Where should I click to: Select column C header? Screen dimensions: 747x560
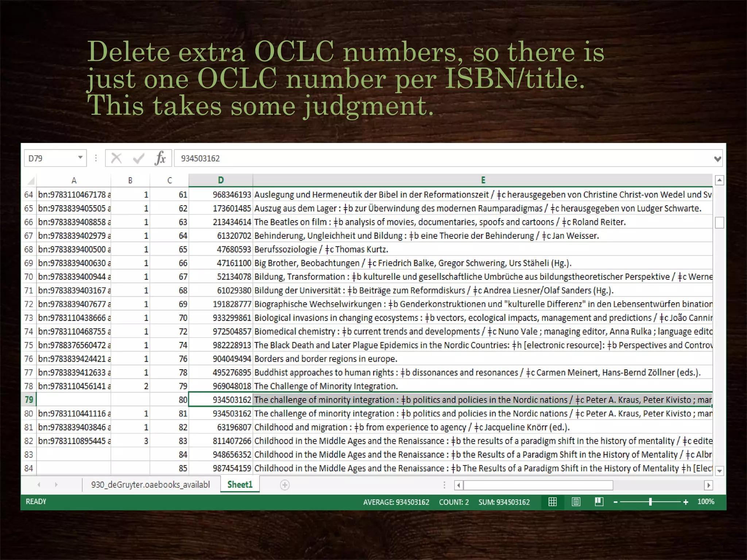pos(169,180)
